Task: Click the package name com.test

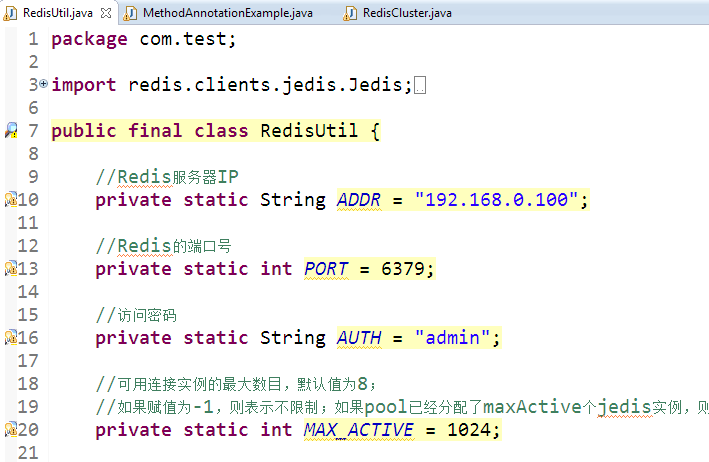Action: click(183, 39)
